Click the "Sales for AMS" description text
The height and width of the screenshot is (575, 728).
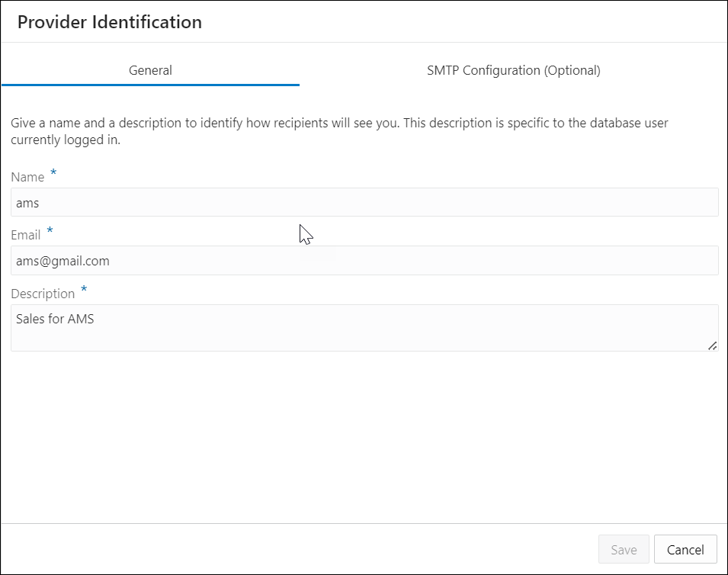(x=55, y=320)
